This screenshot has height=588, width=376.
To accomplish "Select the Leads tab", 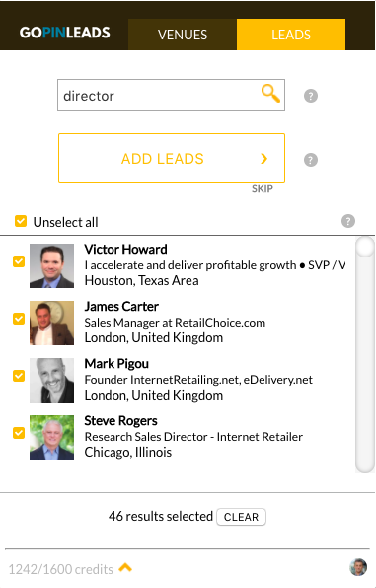I will (x=291, y=35).
